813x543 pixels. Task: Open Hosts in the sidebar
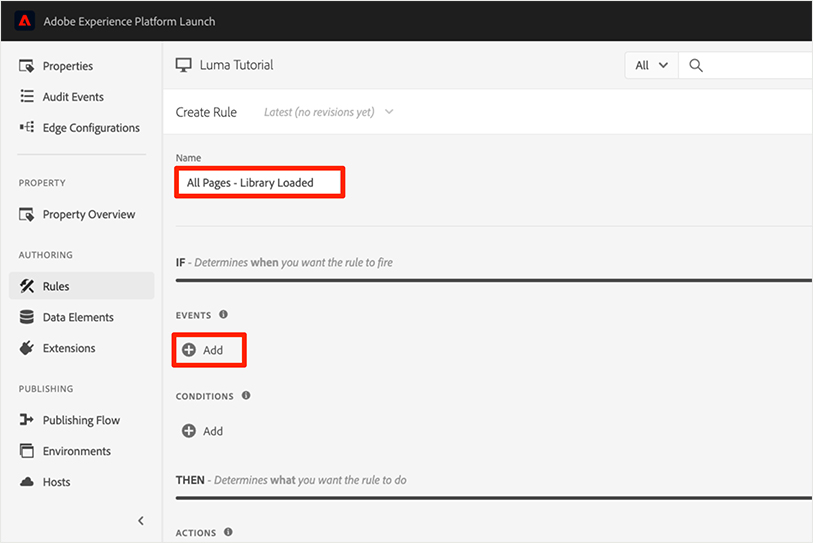(x=57, y=482)
